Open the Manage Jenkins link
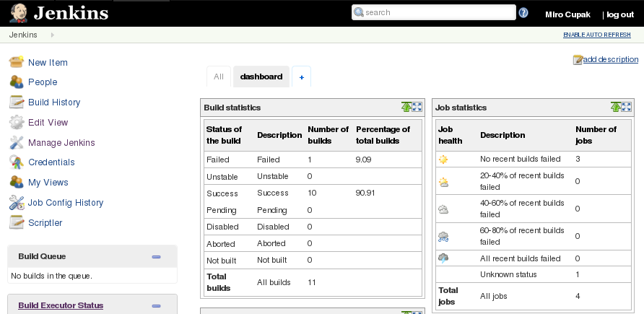The width and height of the screenshot is (644, 314). [61, 142]
